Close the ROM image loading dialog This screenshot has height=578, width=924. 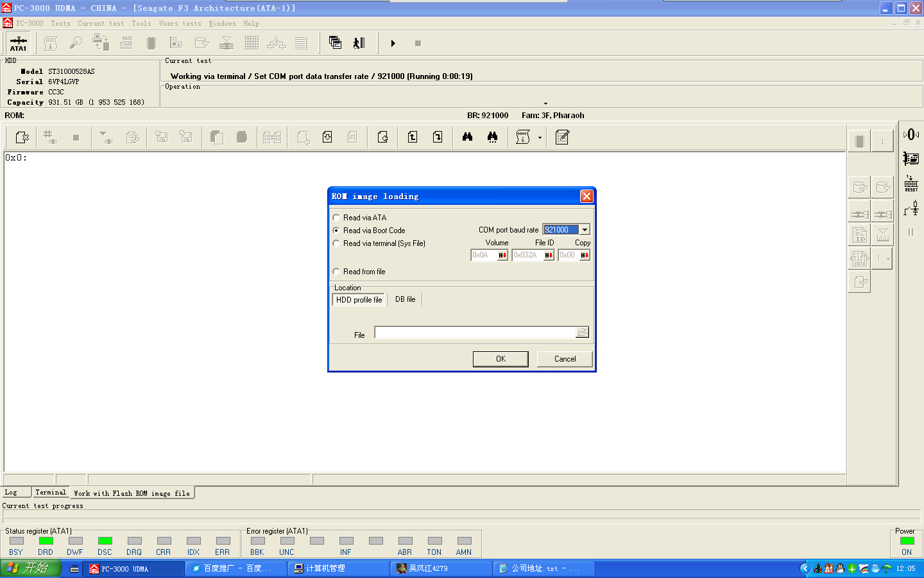(586, 197)
